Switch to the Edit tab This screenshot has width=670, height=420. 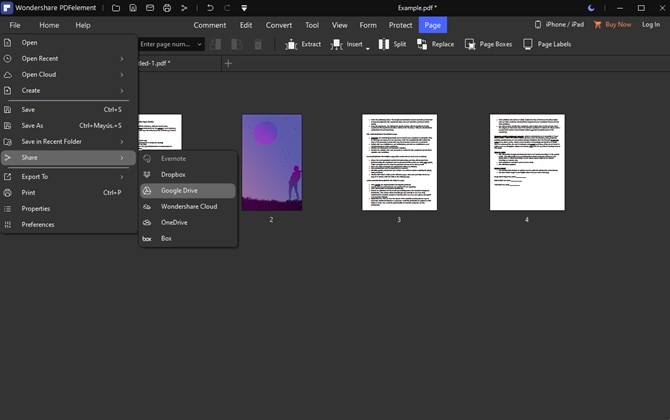pos(246,25)
